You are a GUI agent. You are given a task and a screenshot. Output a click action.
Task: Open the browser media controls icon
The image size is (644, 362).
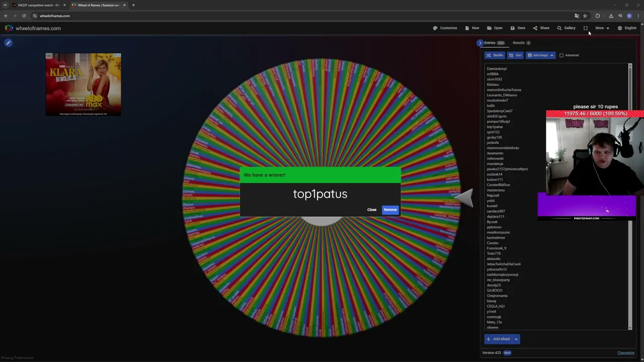620,16
